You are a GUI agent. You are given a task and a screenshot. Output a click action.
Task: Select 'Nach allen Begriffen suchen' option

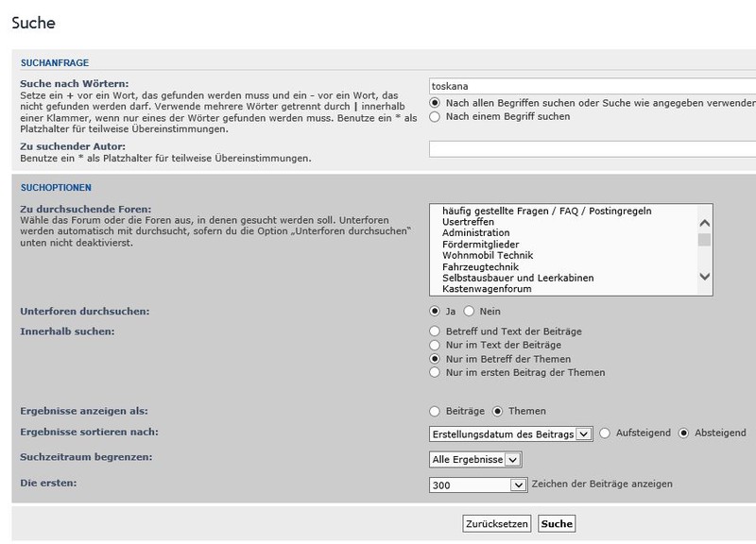[435, 102]
